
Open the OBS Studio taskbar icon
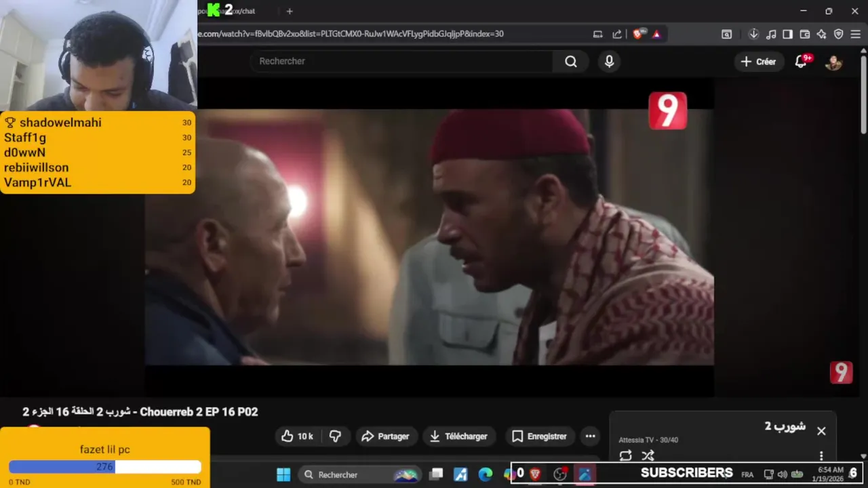[560, 474]
